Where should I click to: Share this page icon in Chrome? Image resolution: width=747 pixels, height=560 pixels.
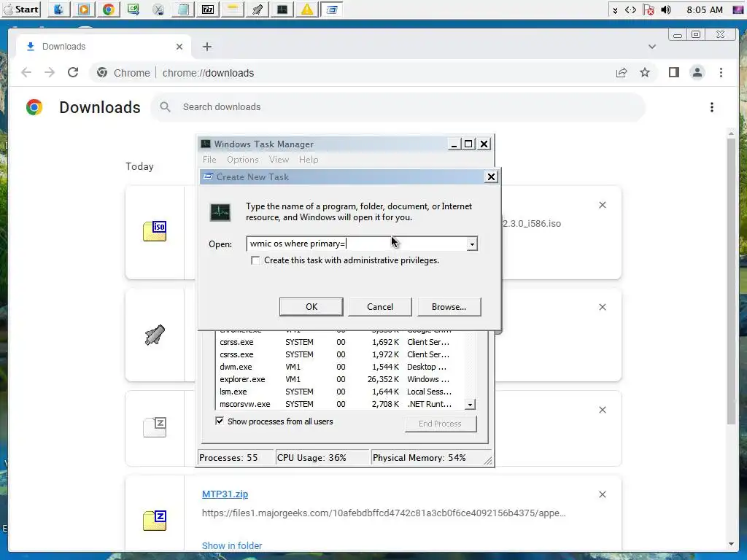pyautogui.click(x=622, y=72)
